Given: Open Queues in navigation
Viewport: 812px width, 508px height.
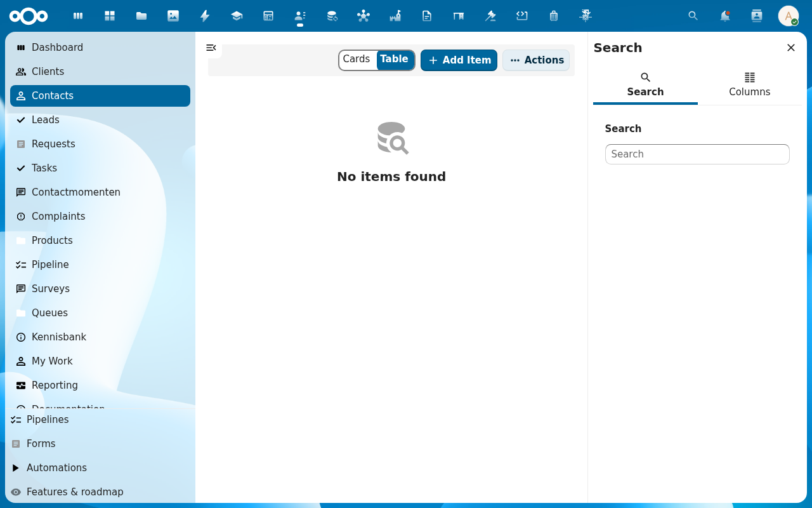Looking at the screenshot, I should point(100,313).
